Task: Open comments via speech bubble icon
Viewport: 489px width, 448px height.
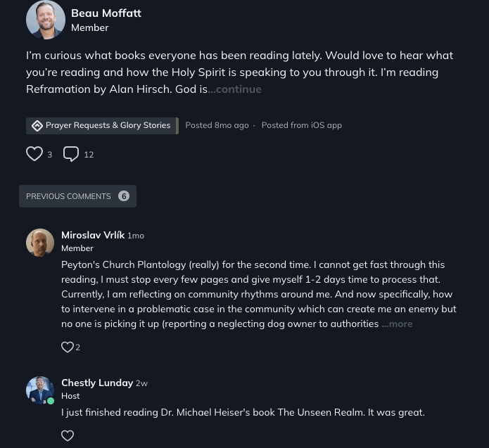Action: point(71,153)
